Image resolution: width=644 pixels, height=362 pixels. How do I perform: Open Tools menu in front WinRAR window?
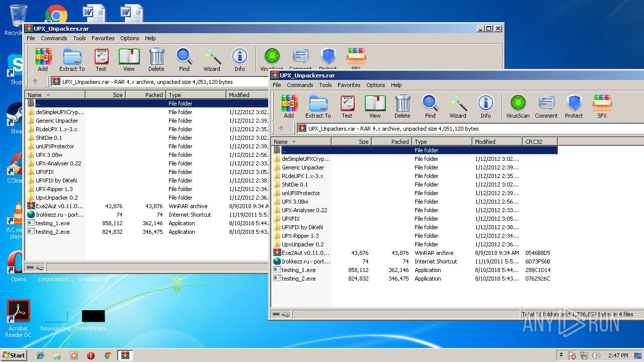click(326, 85)
